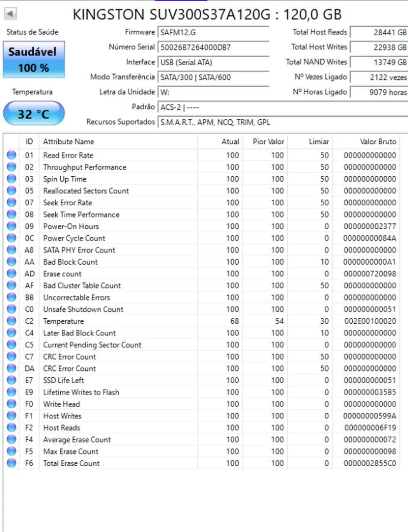Click the Total Host Reads value 28441 GB
Screen dimensions: 408x532
coord(379,32)
